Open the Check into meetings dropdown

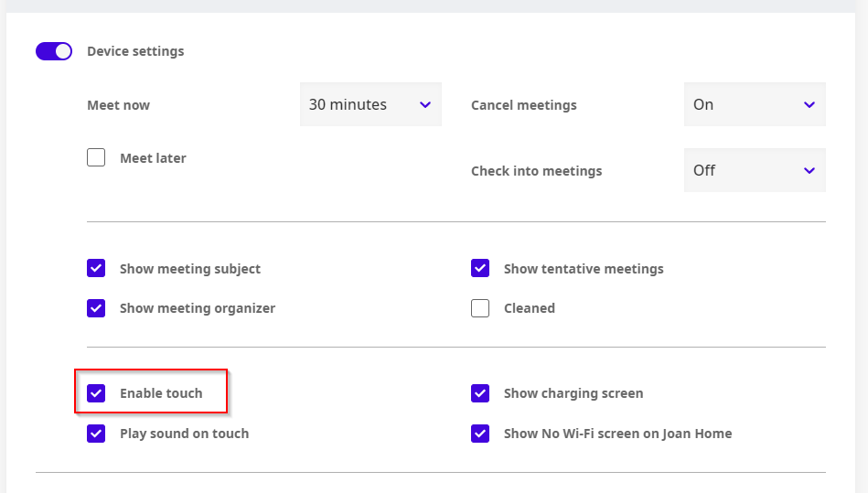point(755,170)
